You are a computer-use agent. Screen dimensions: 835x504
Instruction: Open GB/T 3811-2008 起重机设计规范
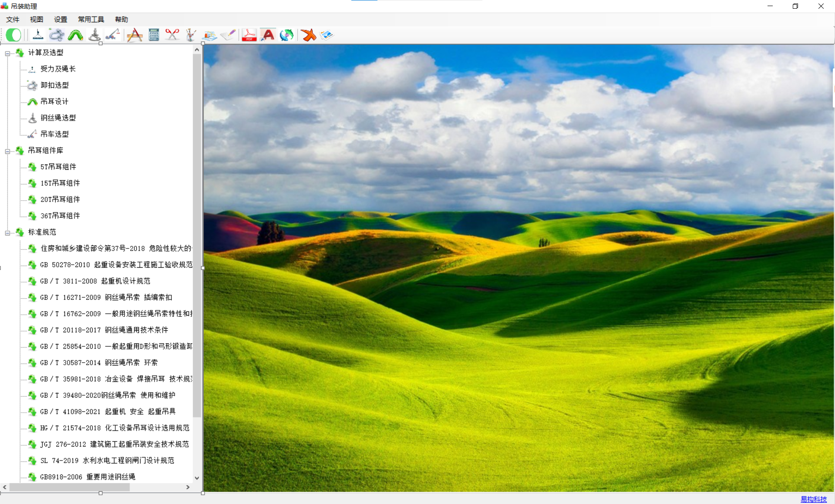pos(95,281)
